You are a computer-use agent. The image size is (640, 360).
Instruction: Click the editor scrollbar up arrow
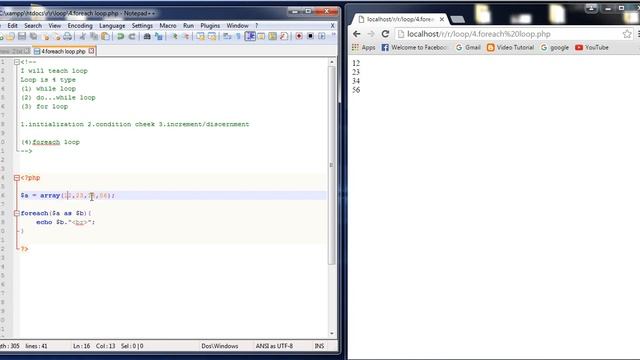click(x=332, y=62)
